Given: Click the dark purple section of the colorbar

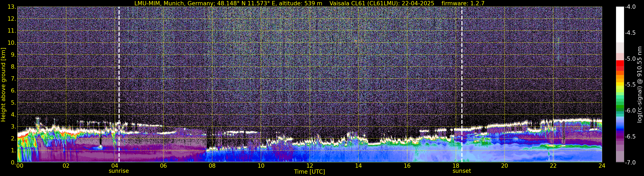Looking at the screenshot, I should (x=620, y=137).
